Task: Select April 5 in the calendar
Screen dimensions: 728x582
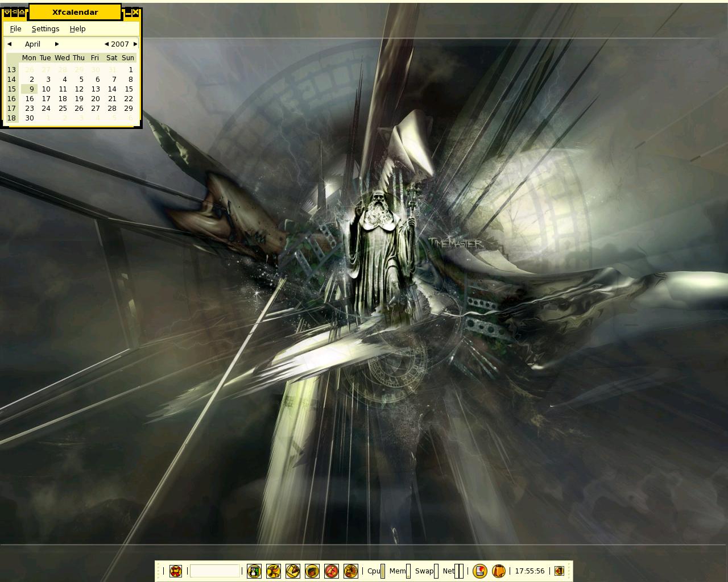Action: pos(81,79)
